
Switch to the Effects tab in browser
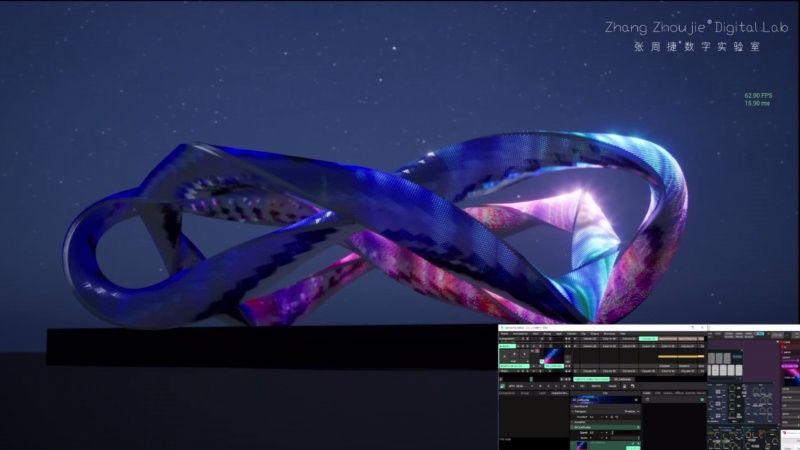point(680,393)
